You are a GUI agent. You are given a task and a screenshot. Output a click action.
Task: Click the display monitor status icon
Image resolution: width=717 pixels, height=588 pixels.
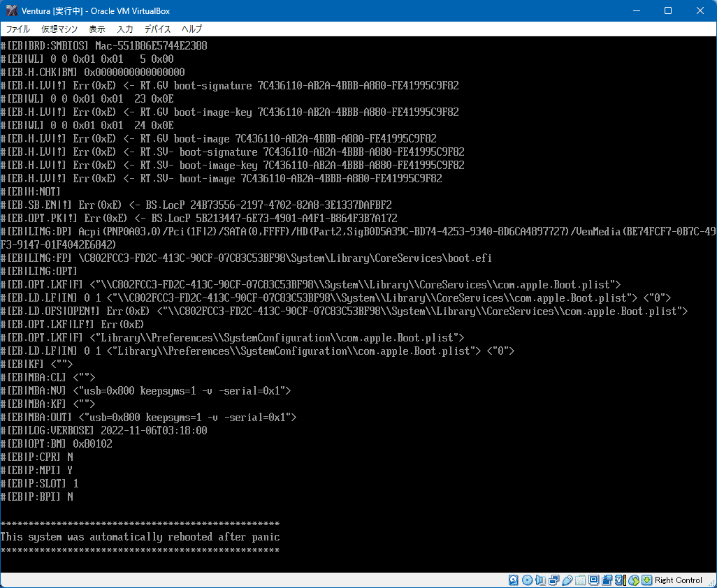593,580
